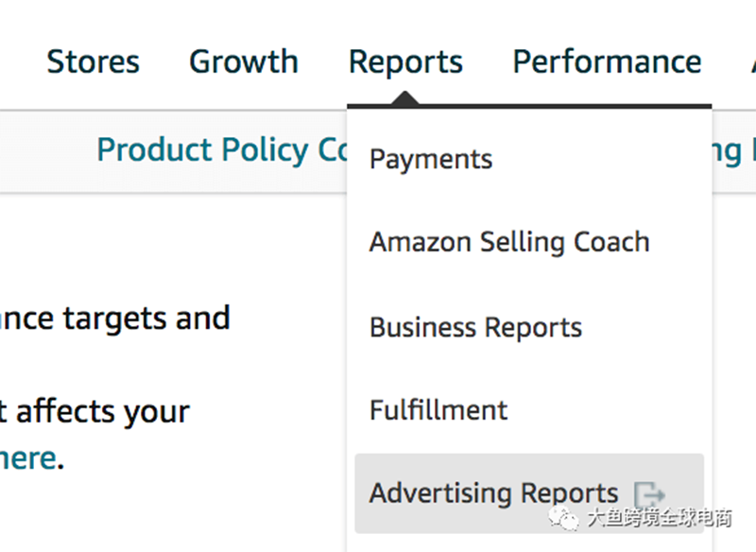Open the Stores menu
Image resolution: width=756 pixels, height=552 pixels.
[x=93, y=61]
